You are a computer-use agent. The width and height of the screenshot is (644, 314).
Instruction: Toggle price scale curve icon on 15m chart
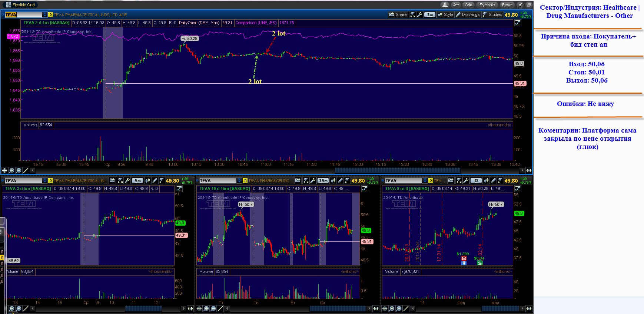click(365, 189)
